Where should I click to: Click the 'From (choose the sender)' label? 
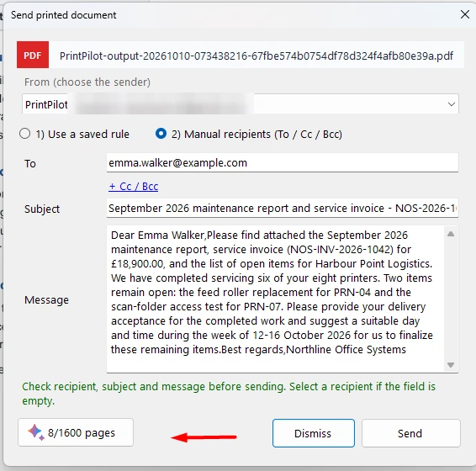coord(87,82)
